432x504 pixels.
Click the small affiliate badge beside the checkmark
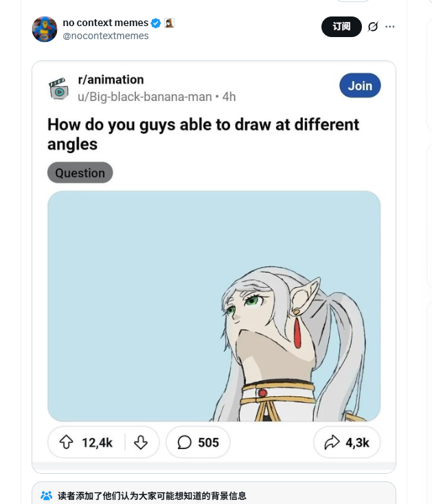169,23
